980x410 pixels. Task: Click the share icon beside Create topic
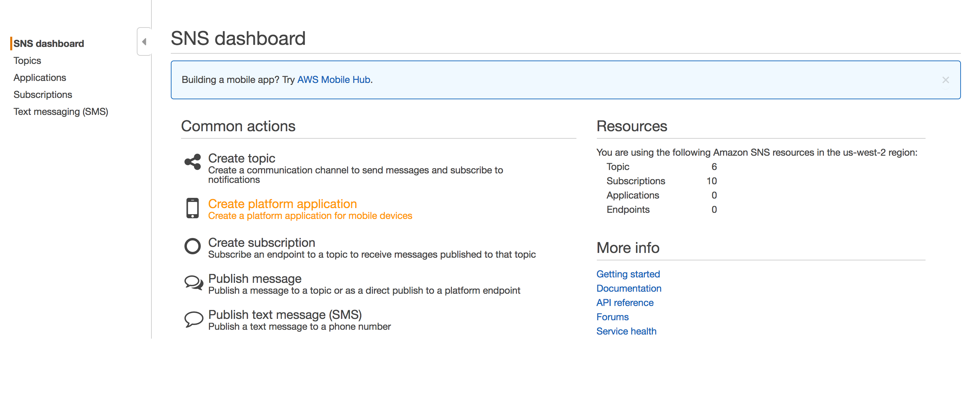193,162
